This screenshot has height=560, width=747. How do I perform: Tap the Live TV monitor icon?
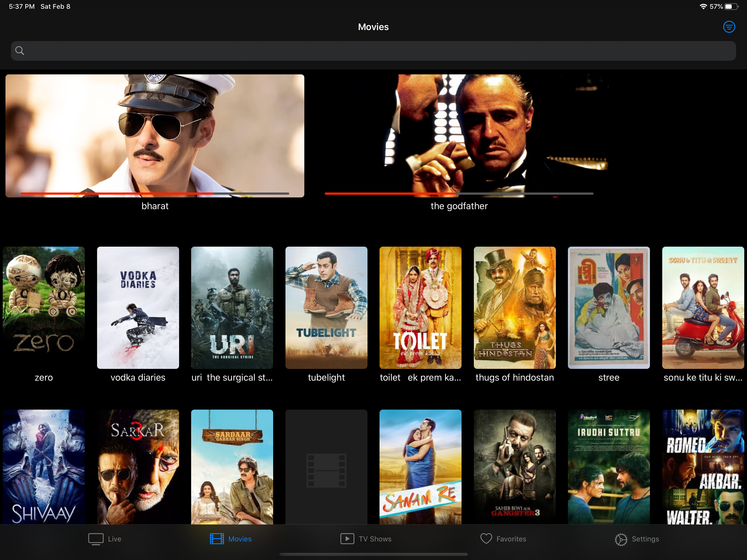pyautogui.click(x=96, y=539)
